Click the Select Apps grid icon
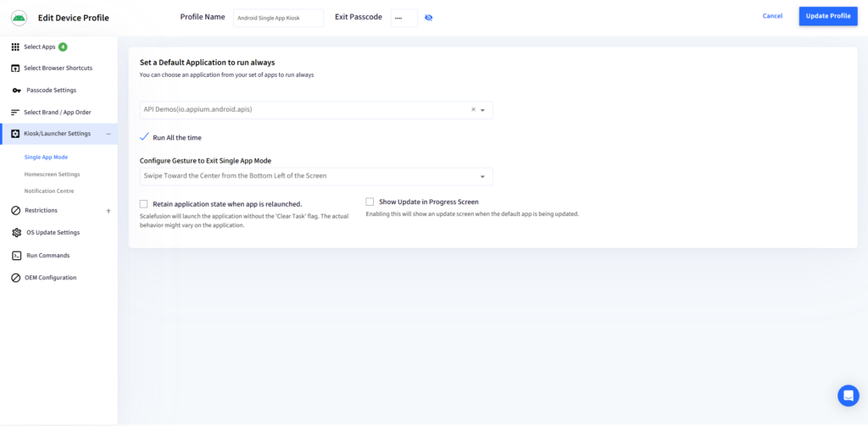Image resolution: width=868 pixels, height=426 pixels. coord(15,47)
